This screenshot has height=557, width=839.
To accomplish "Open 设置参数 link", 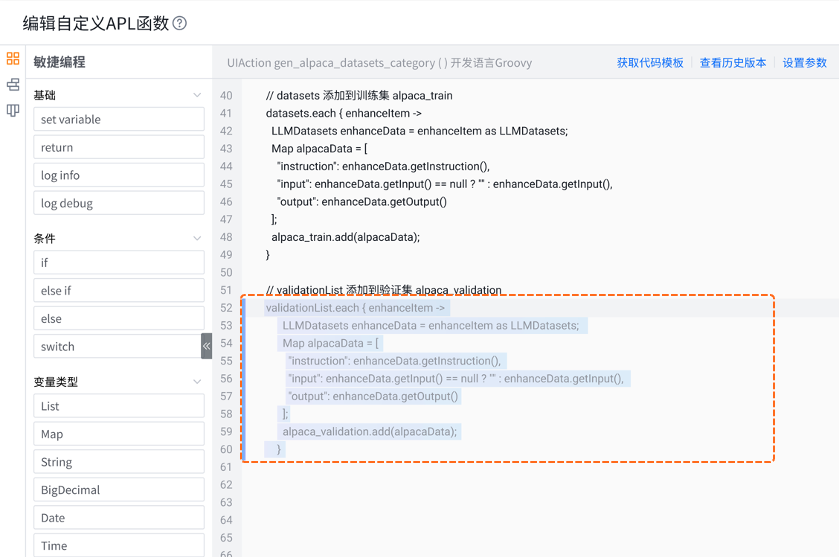I will pyautogui.click(x=805, y=62).
